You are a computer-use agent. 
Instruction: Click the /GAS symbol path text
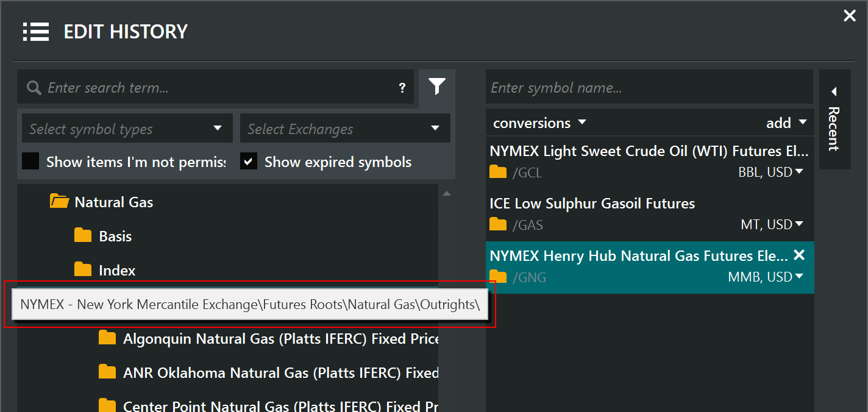click(x=528, y=226)
